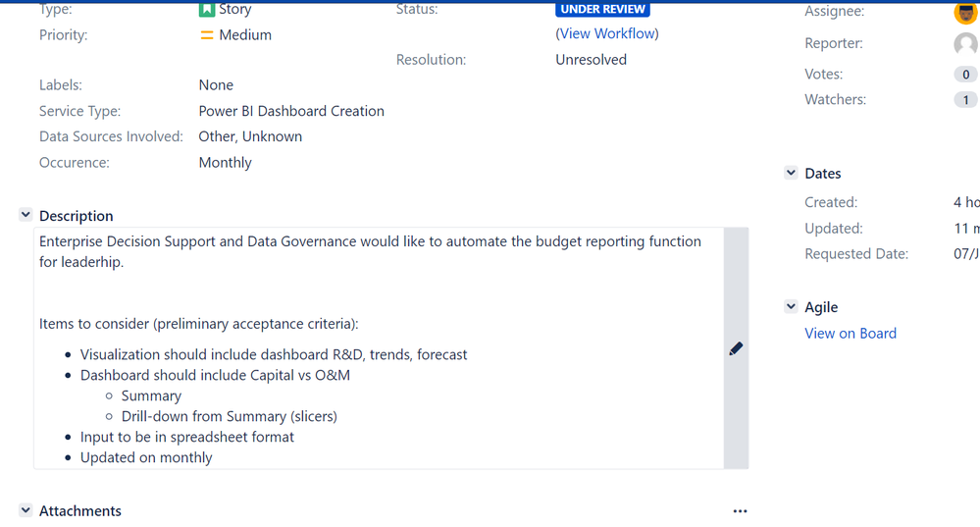Image resolution: width=980 pixels, height=527 pixels.
Task: Click the 'Resolution:' field label
Action: pos(432,60)
